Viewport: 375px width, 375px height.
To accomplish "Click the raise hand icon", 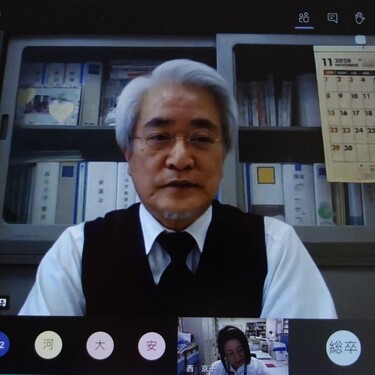I will tap(360, 18).
